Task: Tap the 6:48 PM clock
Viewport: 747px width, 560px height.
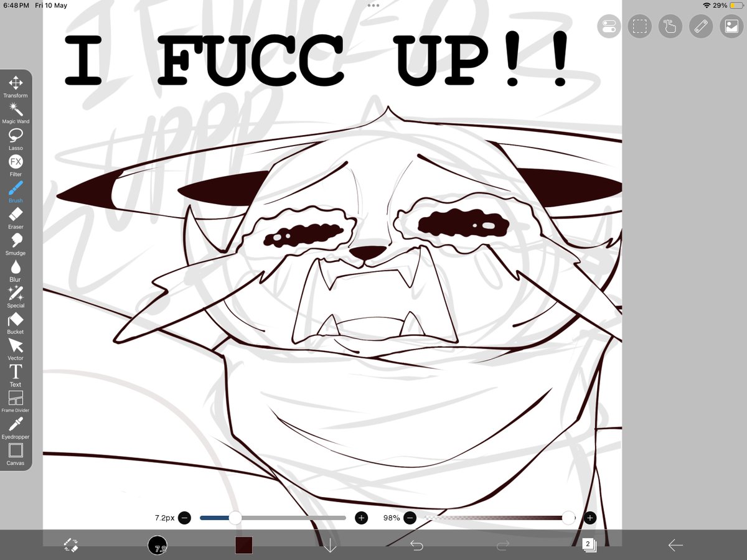Action: pyautogui.click(x=15, y=5)
